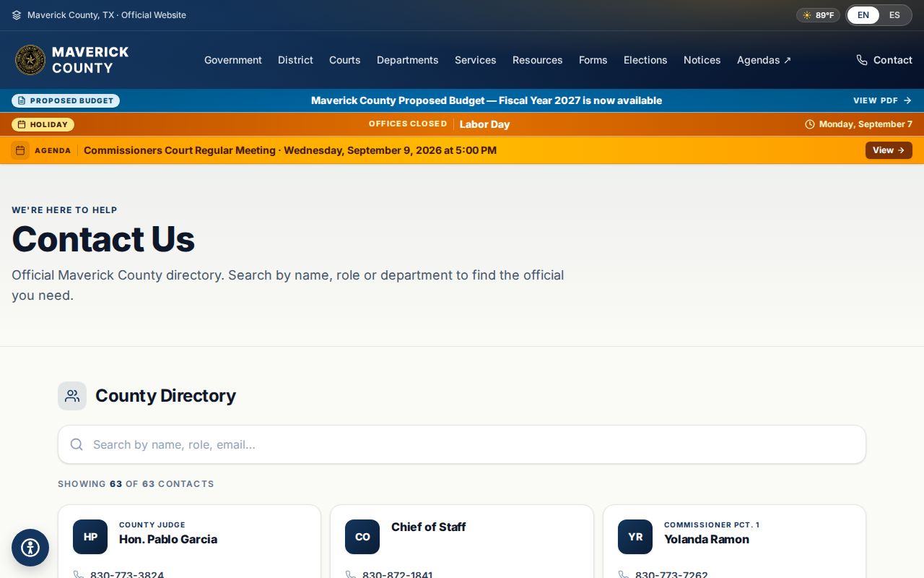The image size is (924, 578).
Task: Click the View button for agenda meeting
Action: [x=889, y=150]
